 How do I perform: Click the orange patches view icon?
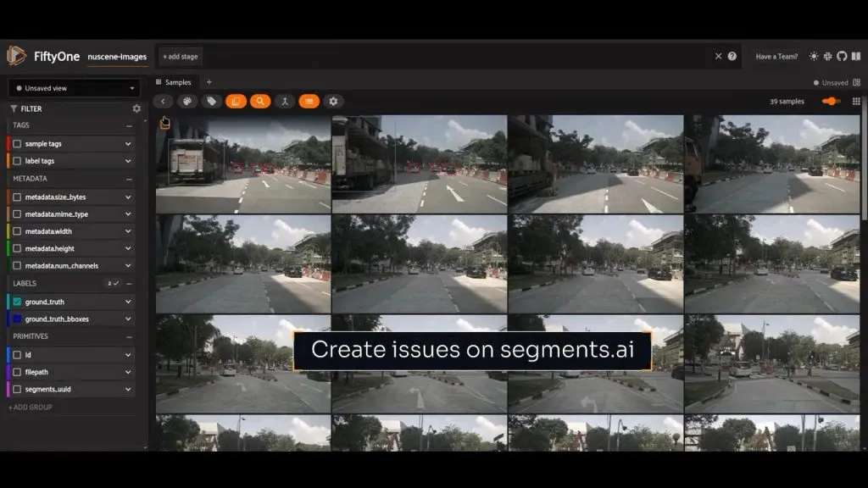pyautogui.click(x=236, y=102)
